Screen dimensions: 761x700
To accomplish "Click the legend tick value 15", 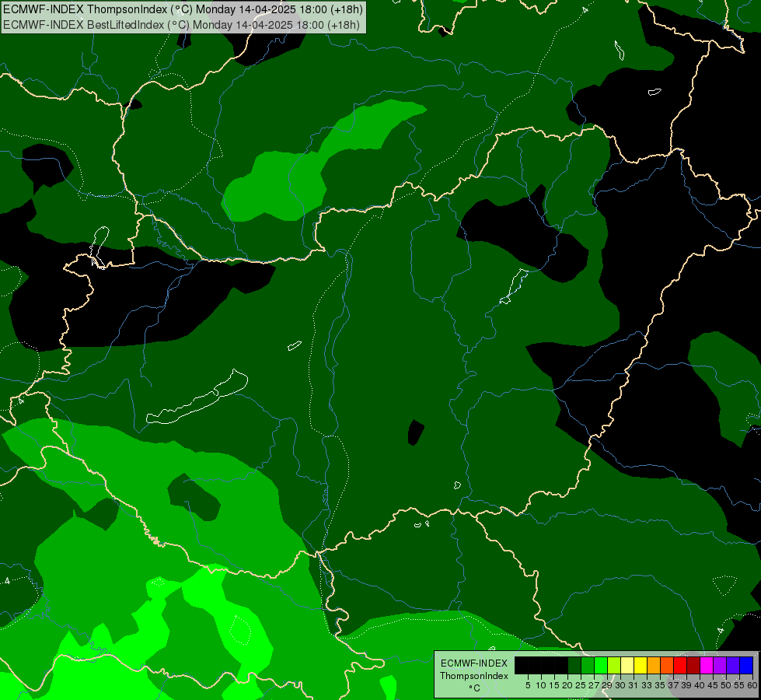I will pyautogui.click(x=554, y=685).
